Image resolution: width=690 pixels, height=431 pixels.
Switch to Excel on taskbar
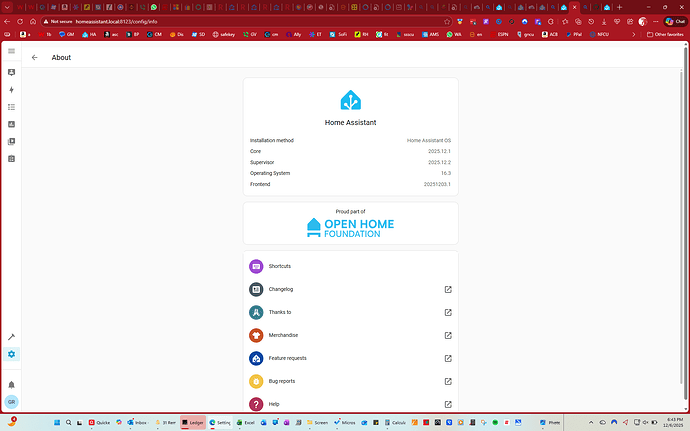pos(246,422)
